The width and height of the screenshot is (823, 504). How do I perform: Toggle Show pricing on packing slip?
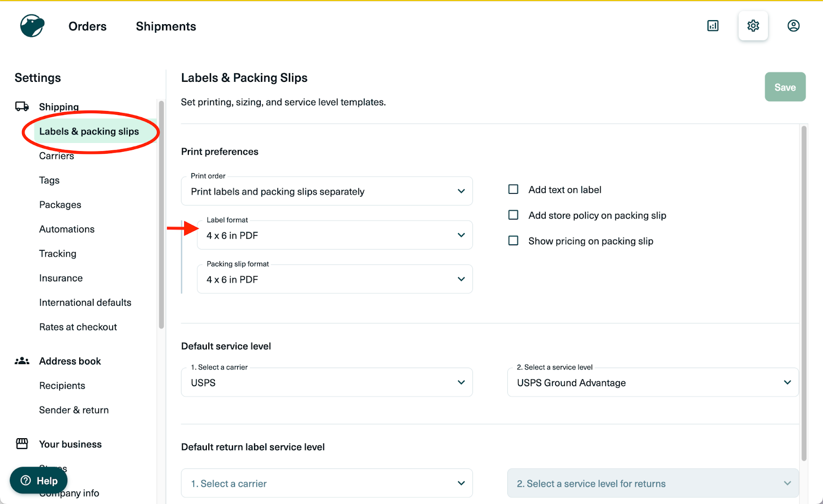pos(513,241)
